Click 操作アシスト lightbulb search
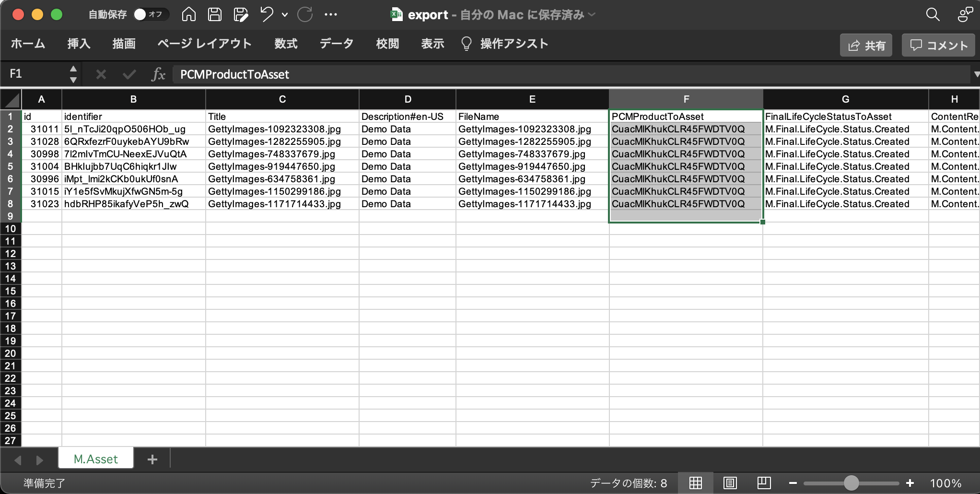The image size is (980, 494). (x=504, y=44)
